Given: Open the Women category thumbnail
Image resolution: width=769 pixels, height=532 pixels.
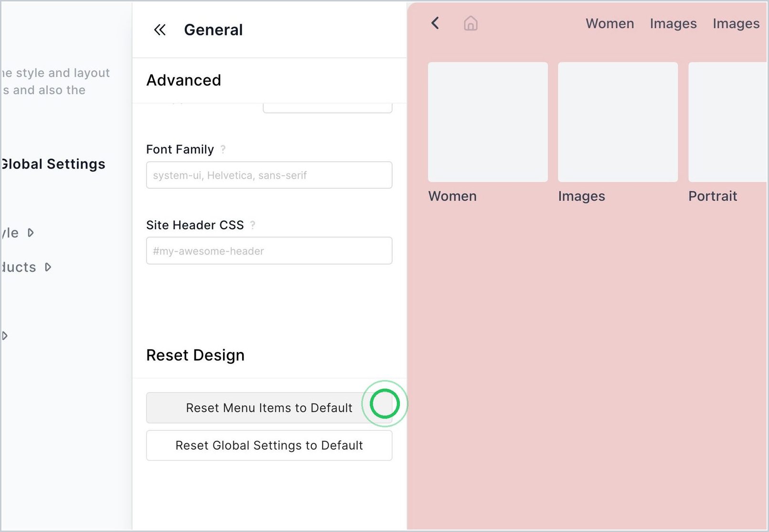Looking at the screenshot, I should (488, 122).
